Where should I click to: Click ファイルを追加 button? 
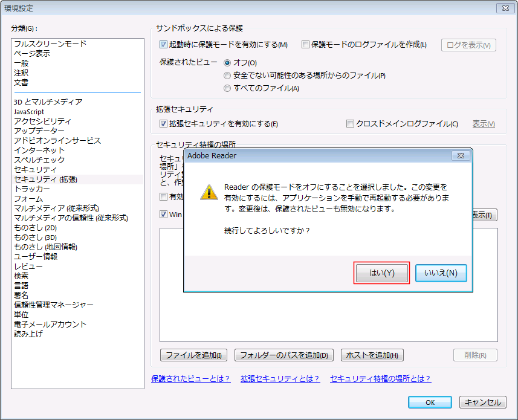[193, 355]
